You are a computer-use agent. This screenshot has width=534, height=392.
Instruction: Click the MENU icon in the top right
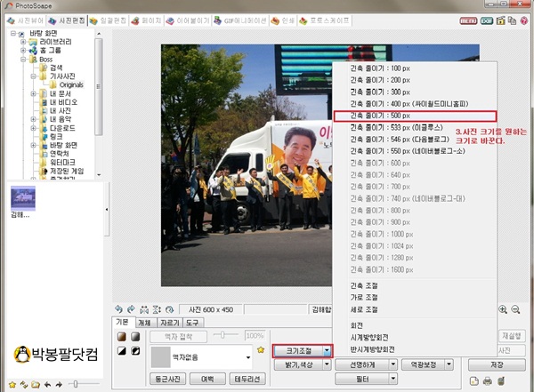tap(467, 19)
